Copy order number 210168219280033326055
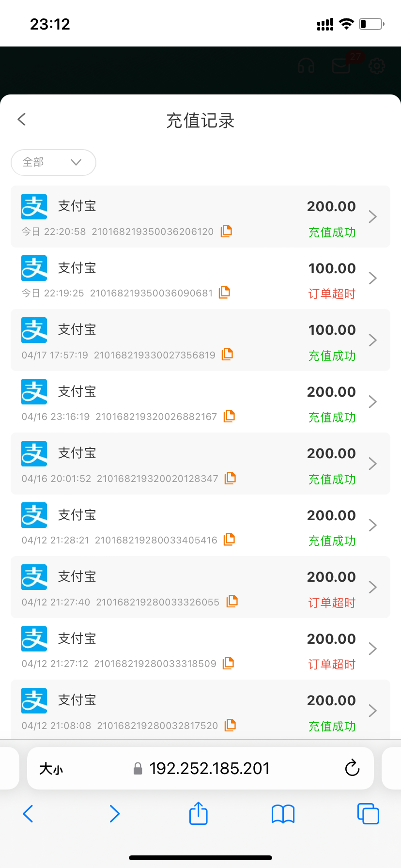 click(232, 602)
